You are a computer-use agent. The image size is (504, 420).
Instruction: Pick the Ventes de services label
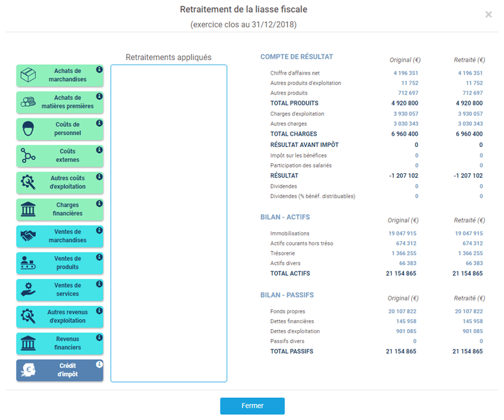pos(68,289)
